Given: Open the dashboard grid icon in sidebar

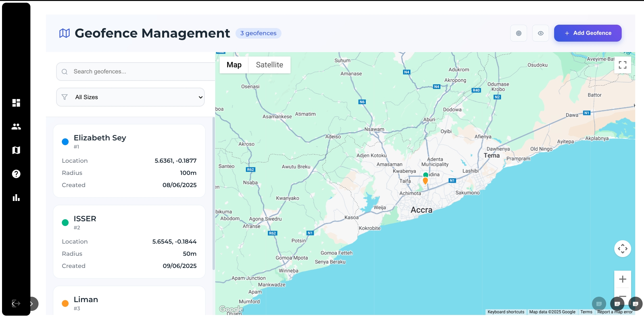Looking at the screenshot, I should pos(16,103).
